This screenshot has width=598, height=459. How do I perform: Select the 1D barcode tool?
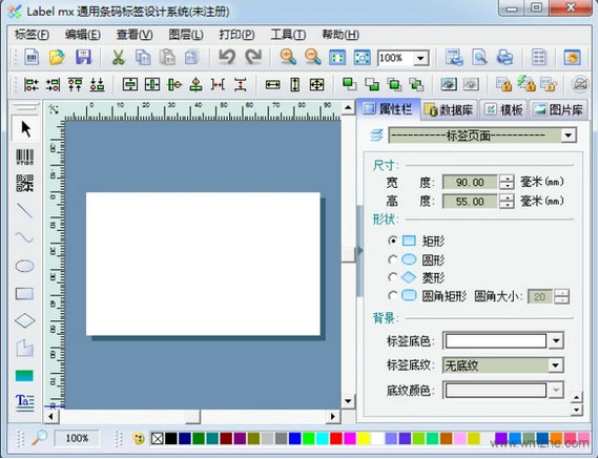(x=25, y=157)
